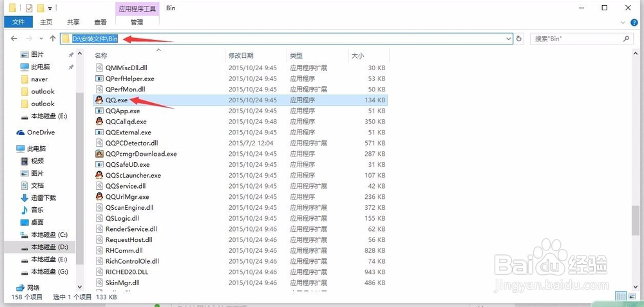Open the recent locations dropdown arrow
The height and width of the screenshot is (307, 644).
click(41, 39)
